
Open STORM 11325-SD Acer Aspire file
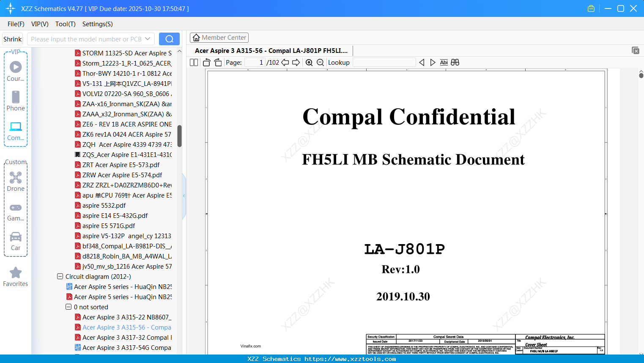[127, 53]
